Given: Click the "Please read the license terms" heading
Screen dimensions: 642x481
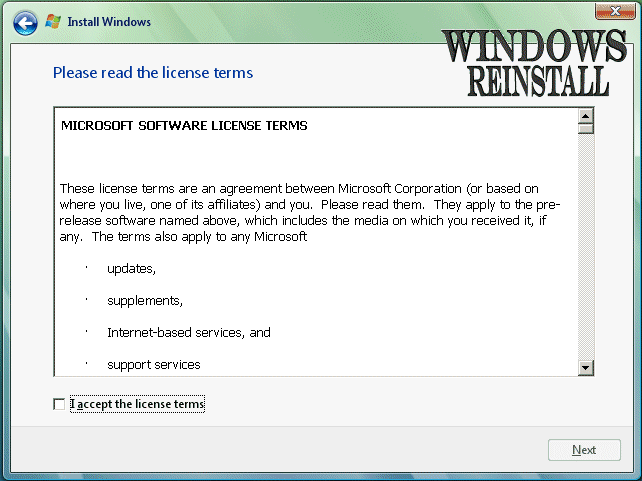Looking at the screenshot, I should (x=152, y=73).
